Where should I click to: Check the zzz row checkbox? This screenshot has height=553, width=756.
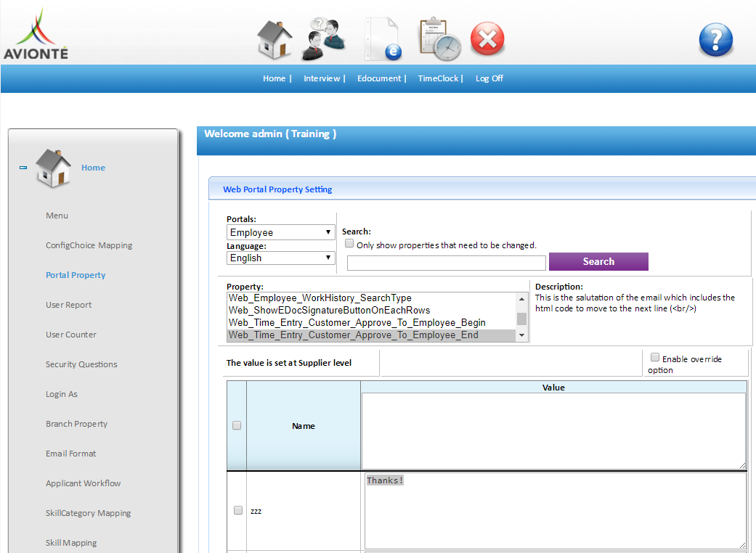click(238, 510)
